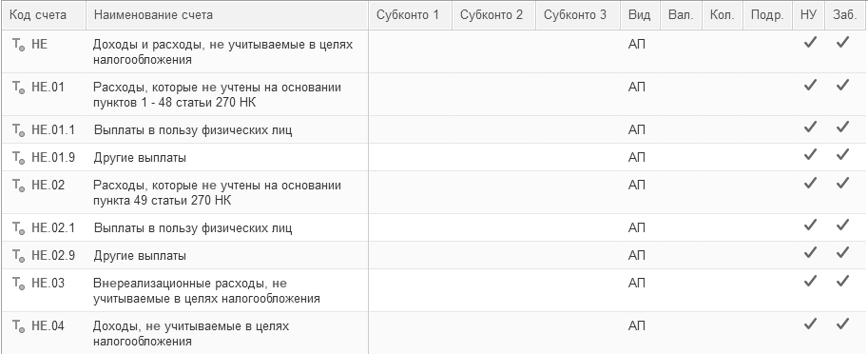This screenshot has height=354, width=868.
Task: Click the account icon for НЕ.03
Action: pyautogui.click(x=19, y=285)
